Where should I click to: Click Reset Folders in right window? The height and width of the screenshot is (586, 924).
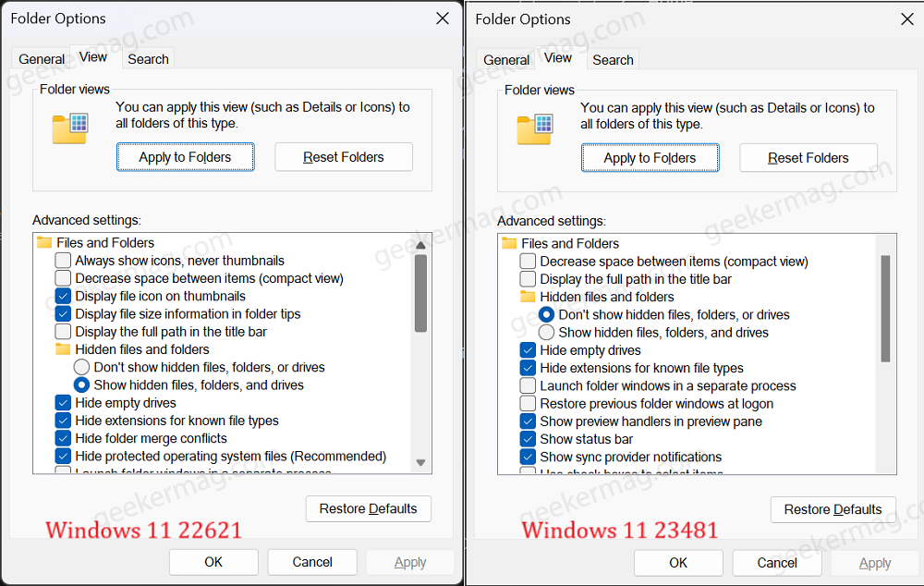808,157
